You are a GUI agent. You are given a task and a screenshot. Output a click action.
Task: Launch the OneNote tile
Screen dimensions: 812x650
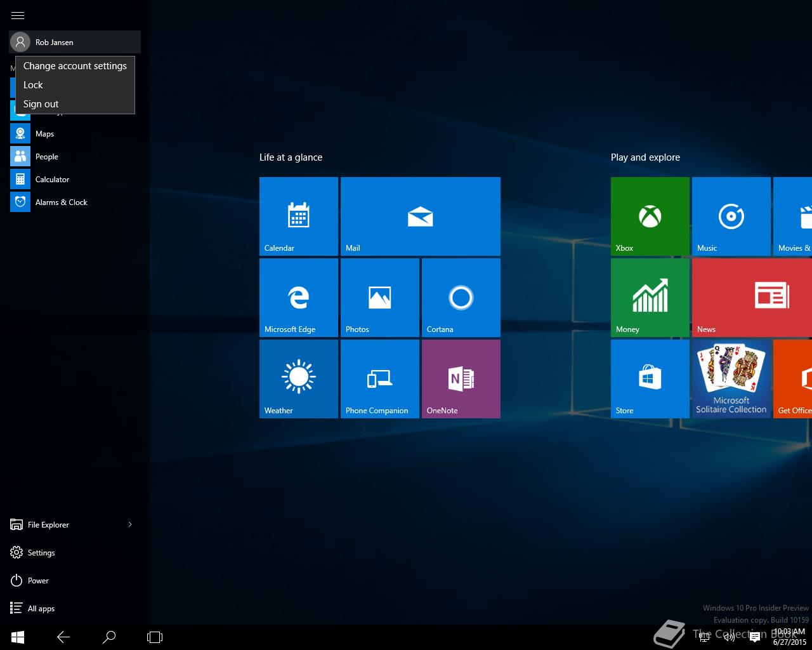(461, 379)
